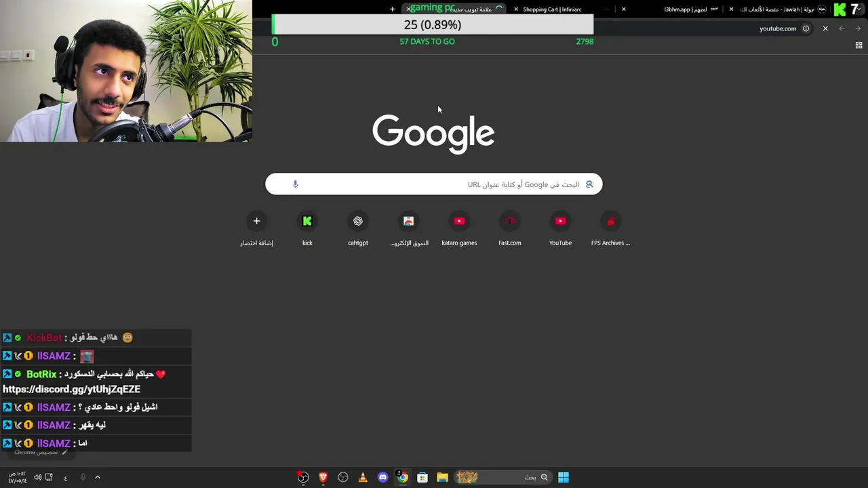Image resolution: width=868 pixels, height=488 pixels.
Task: Open the FPS Archives shortcut
Action: (x=611, y=229)
